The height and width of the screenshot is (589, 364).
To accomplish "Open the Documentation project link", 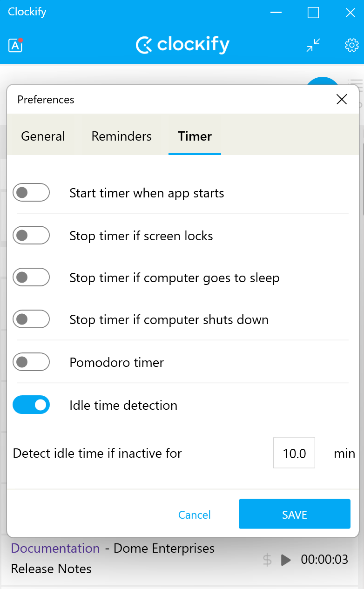I will 55,548.
